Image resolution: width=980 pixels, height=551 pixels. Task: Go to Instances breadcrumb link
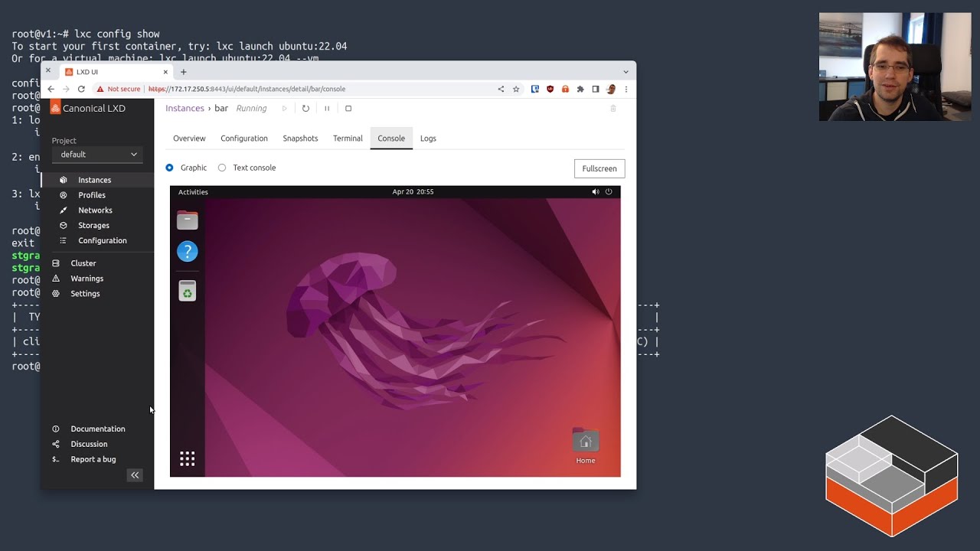185,109
